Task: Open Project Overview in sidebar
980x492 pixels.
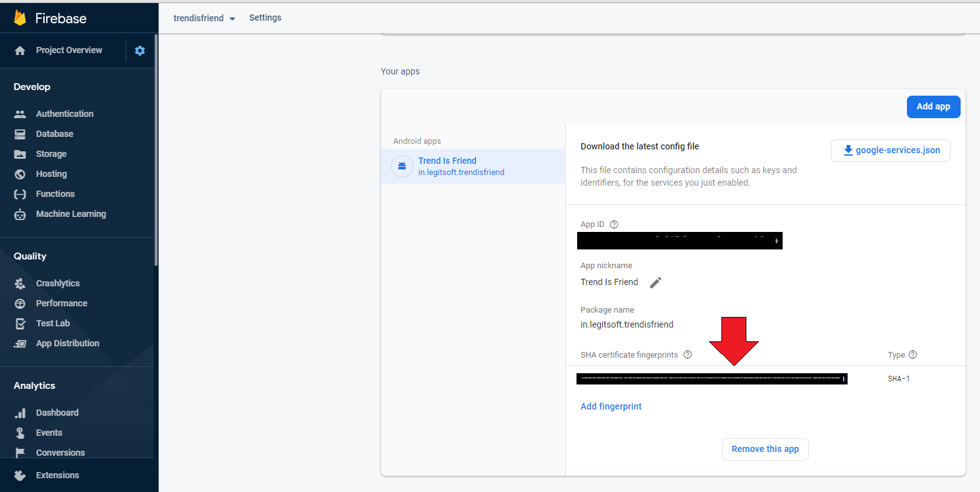Action: coord(69,50)
